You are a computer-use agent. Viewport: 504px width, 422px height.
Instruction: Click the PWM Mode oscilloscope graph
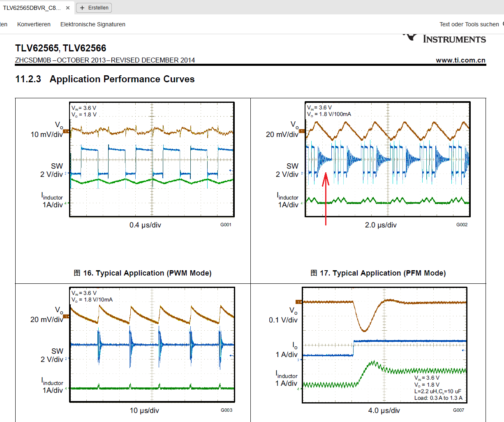point(152,159)
